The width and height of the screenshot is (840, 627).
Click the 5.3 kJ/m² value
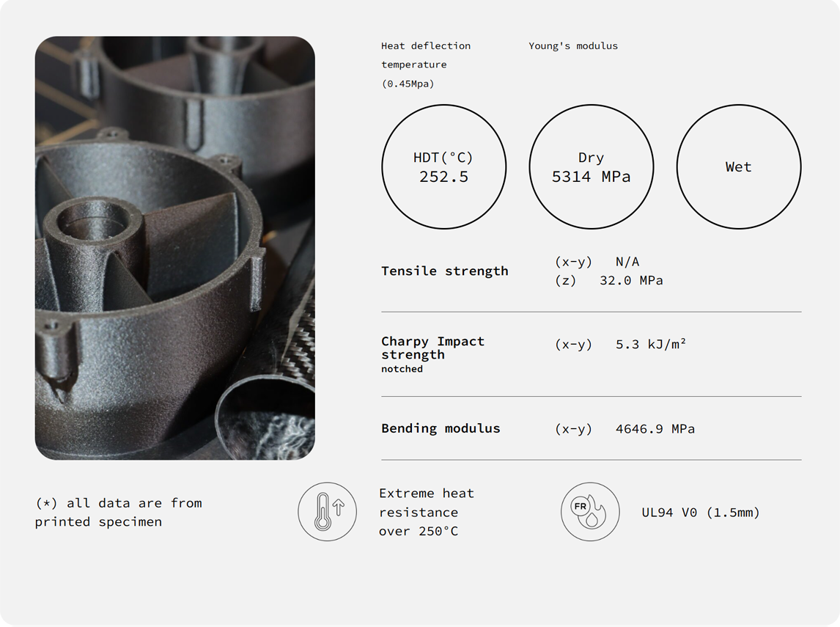pos(650,344)
